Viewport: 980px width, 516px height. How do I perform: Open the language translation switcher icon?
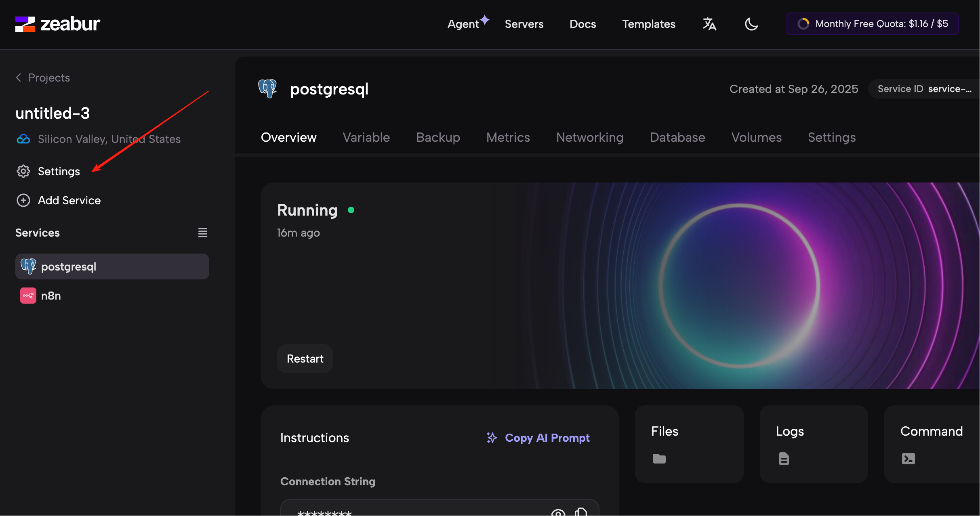709,24
